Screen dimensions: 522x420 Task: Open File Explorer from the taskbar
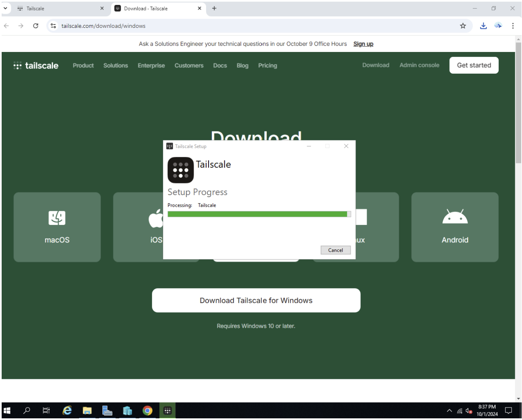coord(87,411)
